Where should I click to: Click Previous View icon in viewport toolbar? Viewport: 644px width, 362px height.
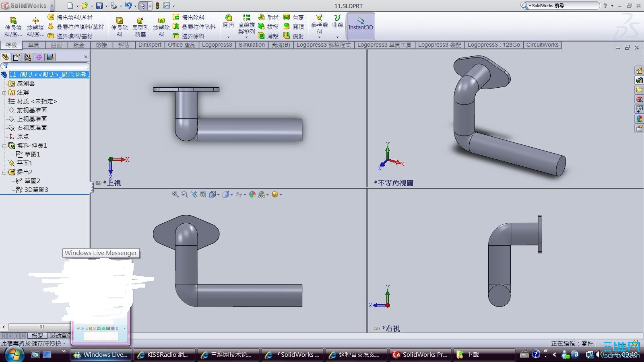pos(194,194)
